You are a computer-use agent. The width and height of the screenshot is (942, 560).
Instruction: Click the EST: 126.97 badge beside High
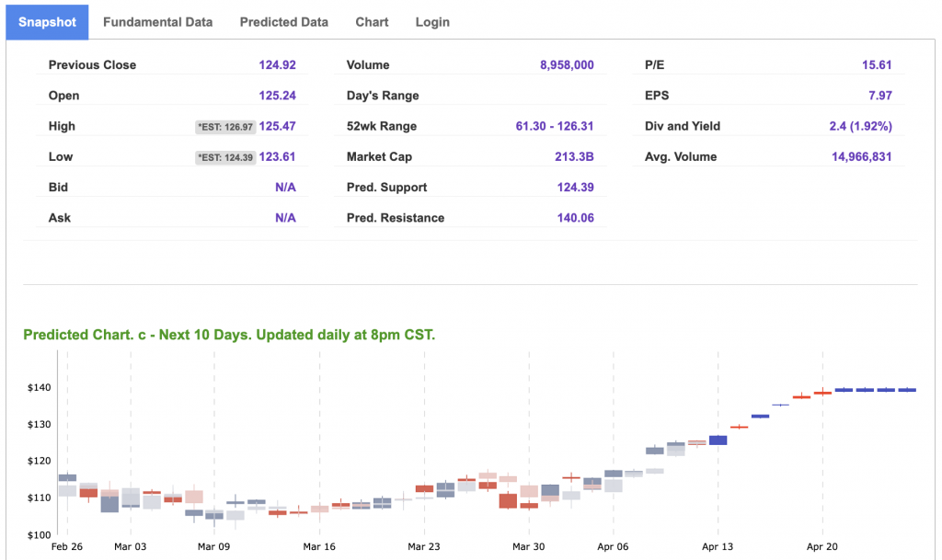224,127
